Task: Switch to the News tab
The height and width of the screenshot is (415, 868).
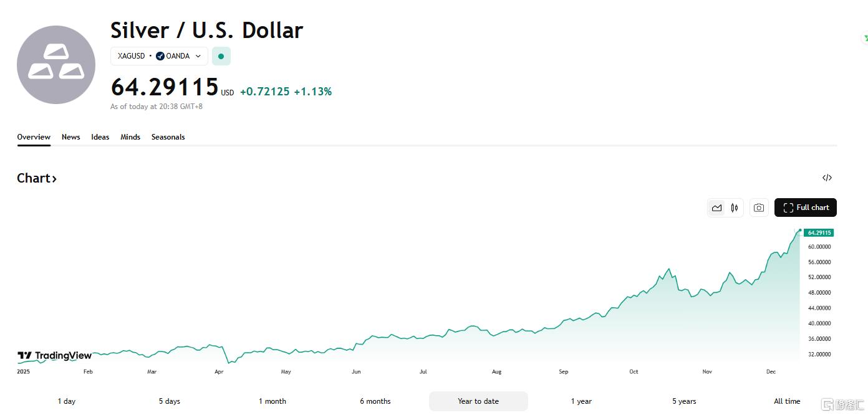Action: click(x=70, y=137)
